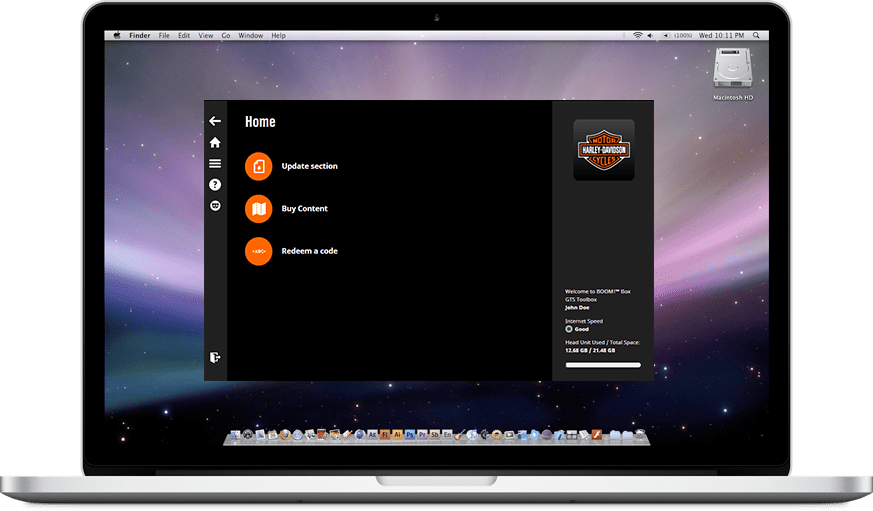Open GarageBand guitar icon in dock

coord(460,435)
